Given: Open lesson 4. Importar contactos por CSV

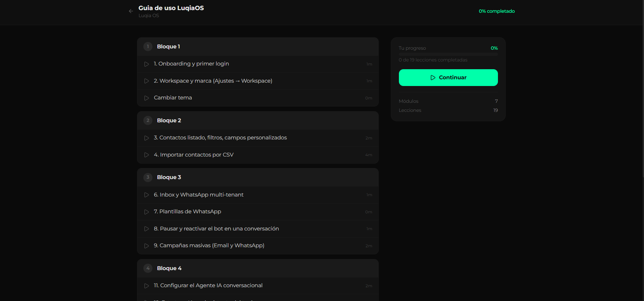Looking at the screenshot, I should 258,155.
